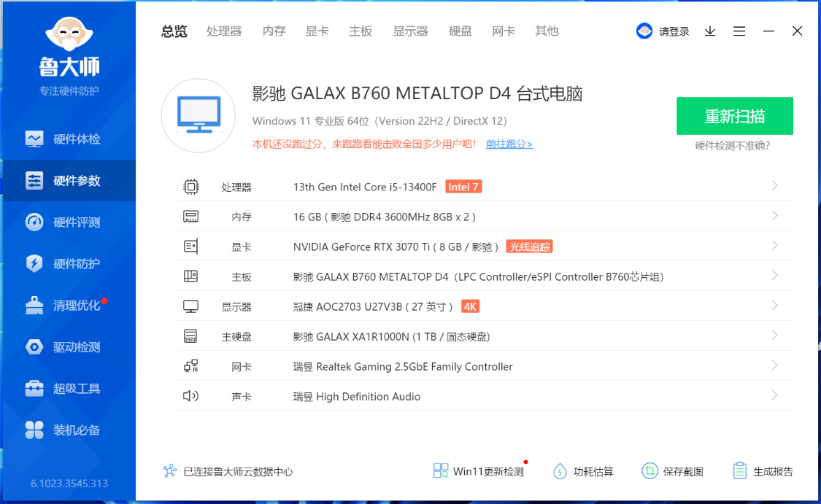The height and width of the screenshot is (504, 821).
Task: Open the hamburger menu icon
Action: pyautogui.click(x=739, y=31)
